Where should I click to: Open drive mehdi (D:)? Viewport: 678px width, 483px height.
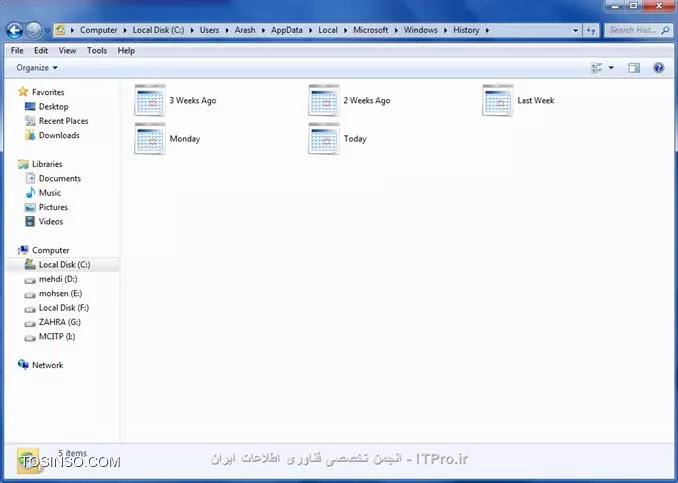click(x=51, y=279)
